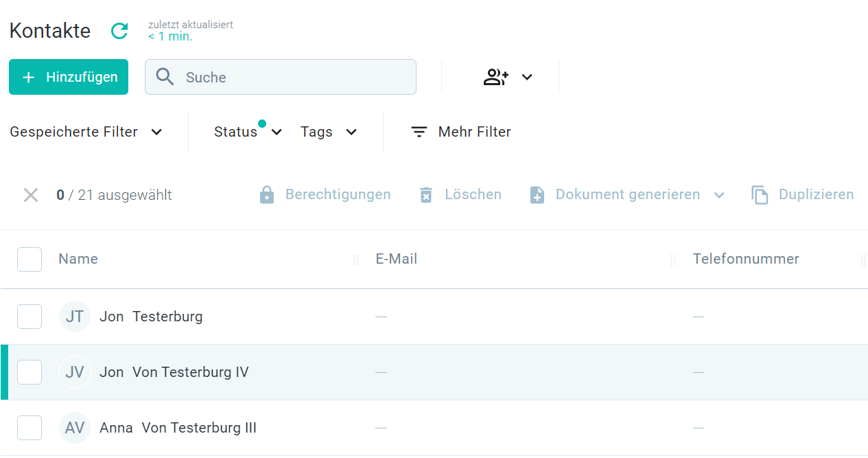Click the Löschen trash icon
Screen dimensions: 868x458
pyautogui.click(x=426, y=195)
